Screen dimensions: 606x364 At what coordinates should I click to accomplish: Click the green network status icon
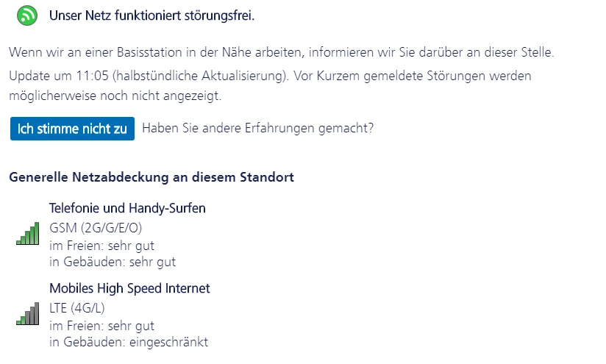[x=27, y=15]
